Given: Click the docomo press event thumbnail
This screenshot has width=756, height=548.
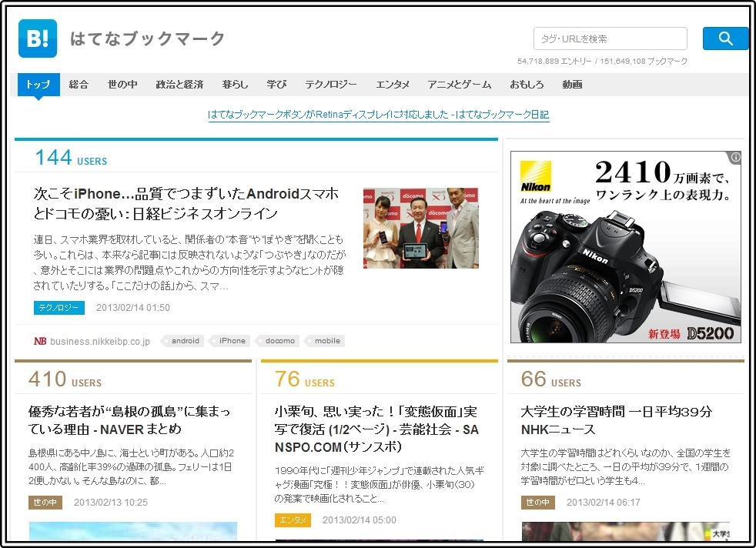Looking at the screenshot, I should (x=421, y=228).
